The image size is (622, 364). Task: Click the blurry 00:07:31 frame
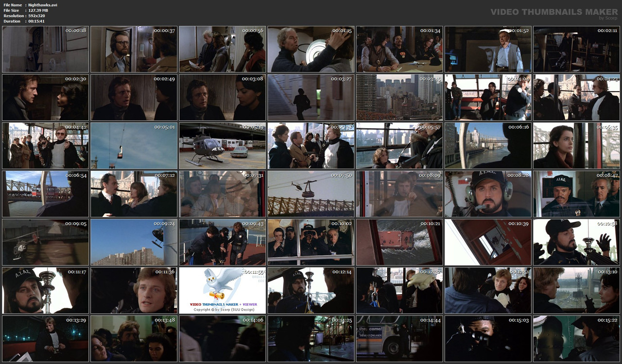[x=223, y=194]
